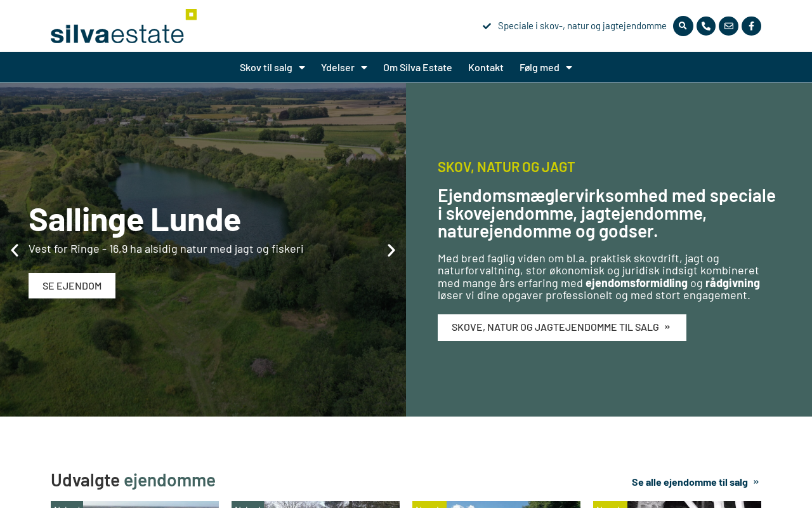Click the Silva Estate logo
Image resolution: width=812 pixels, height=508 pixels.
pos(124,26)
